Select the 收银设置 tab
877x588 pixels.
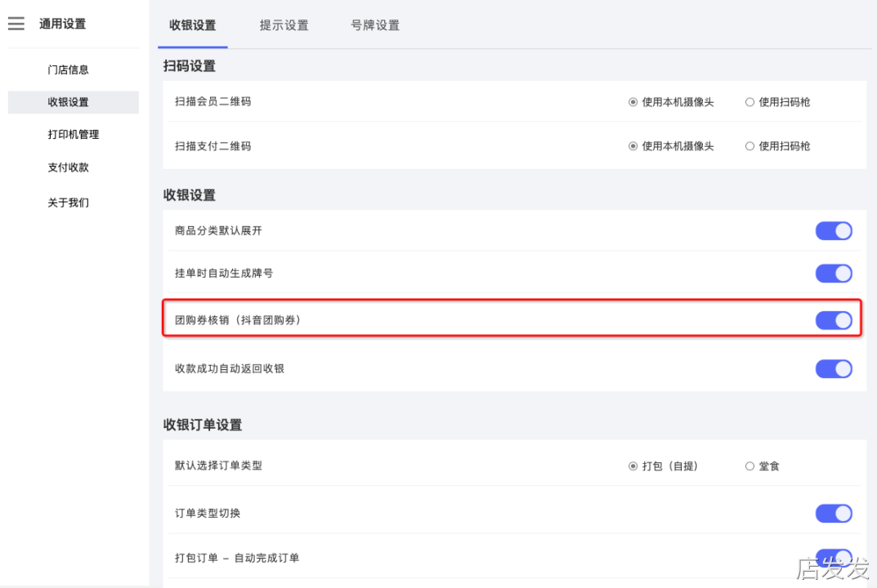[193, 25]
